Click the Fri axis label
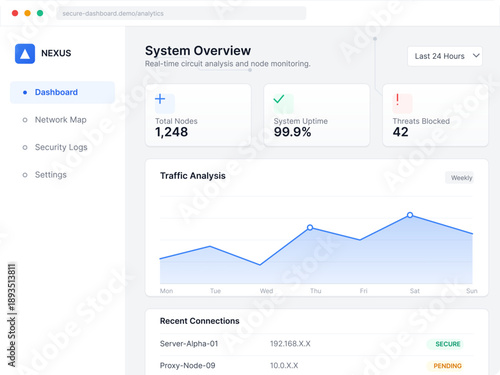Screen dimensions: 500x375 pyautogui.click(x=364, y=291)
